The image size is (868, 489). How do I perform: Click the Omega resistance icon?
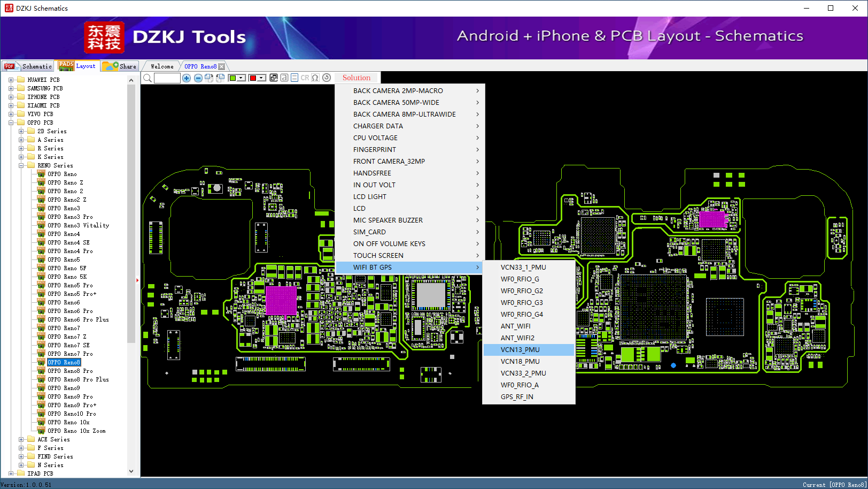(x=315, y=78)
